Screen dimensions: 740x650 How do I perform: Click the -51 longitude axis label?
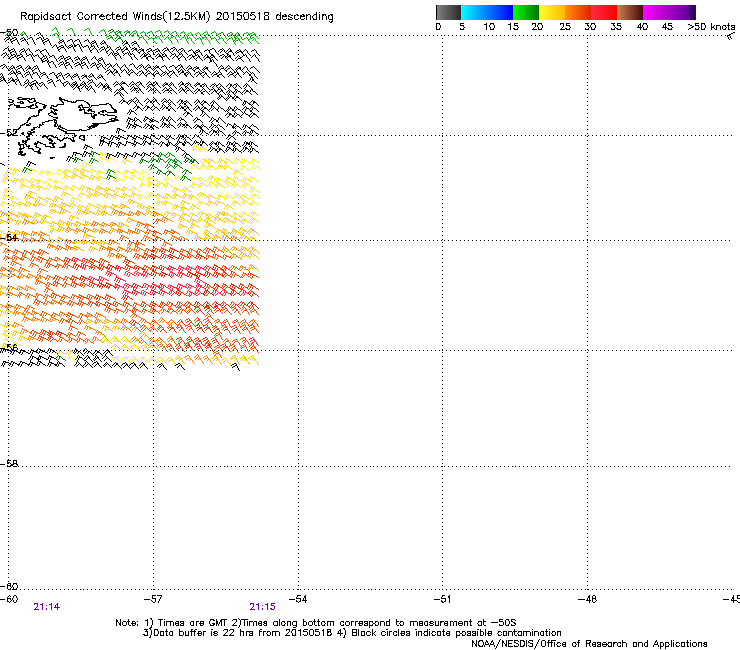pyautogui.click(x=442, y=599)
